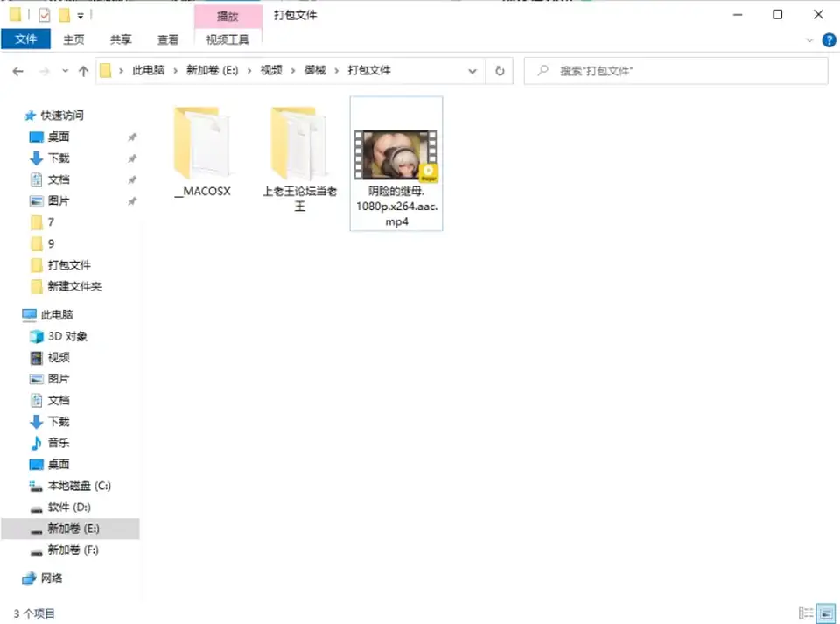The image size is (840, 624).
Task: Expand the address bar history dropdown
Action: (x=472, y=71)
